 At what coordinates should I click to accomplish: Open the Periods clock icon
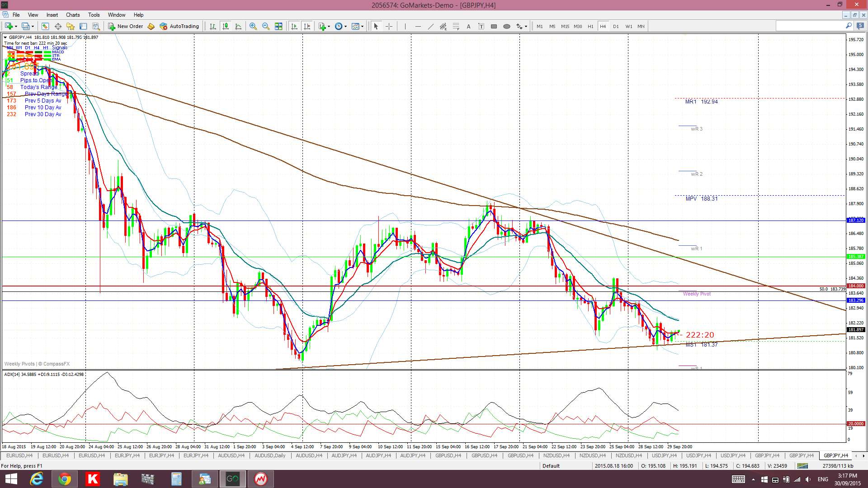coord(338,26)
